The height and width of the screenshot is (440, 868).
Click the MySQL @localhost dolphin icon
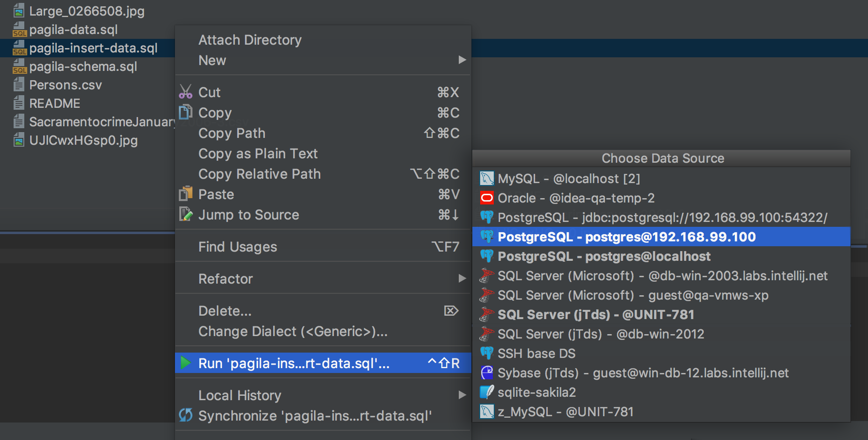pos(486,179)
